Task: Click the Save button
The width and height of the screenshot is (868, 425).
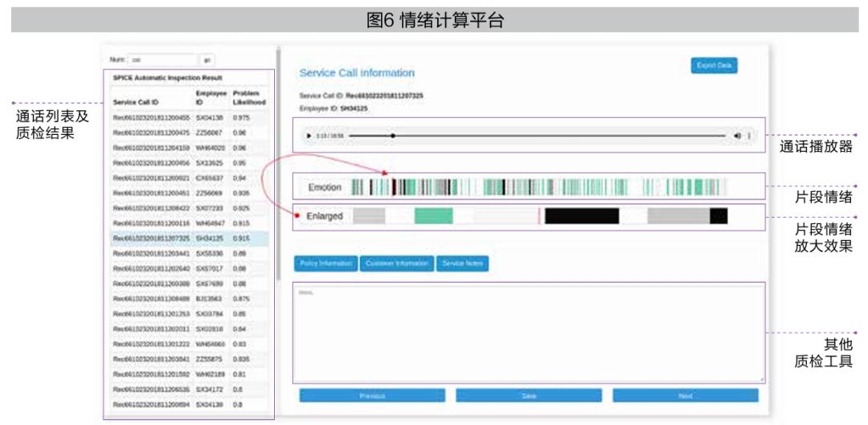Action: click(529, 395)
